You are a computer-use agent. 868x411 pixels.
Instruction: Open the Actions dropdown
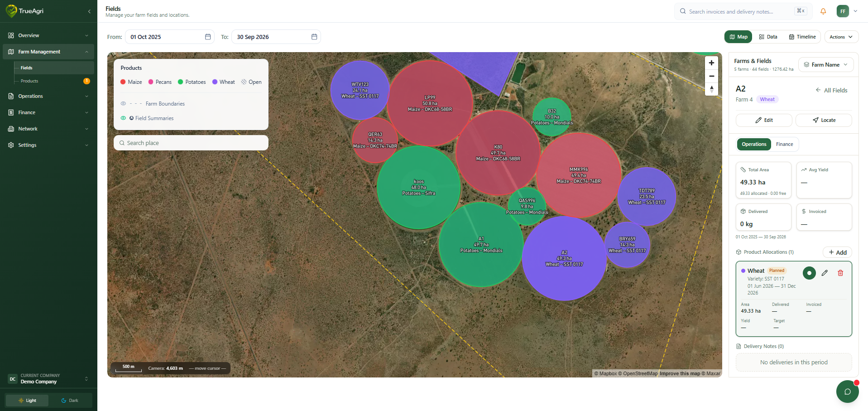pos(841,37)
